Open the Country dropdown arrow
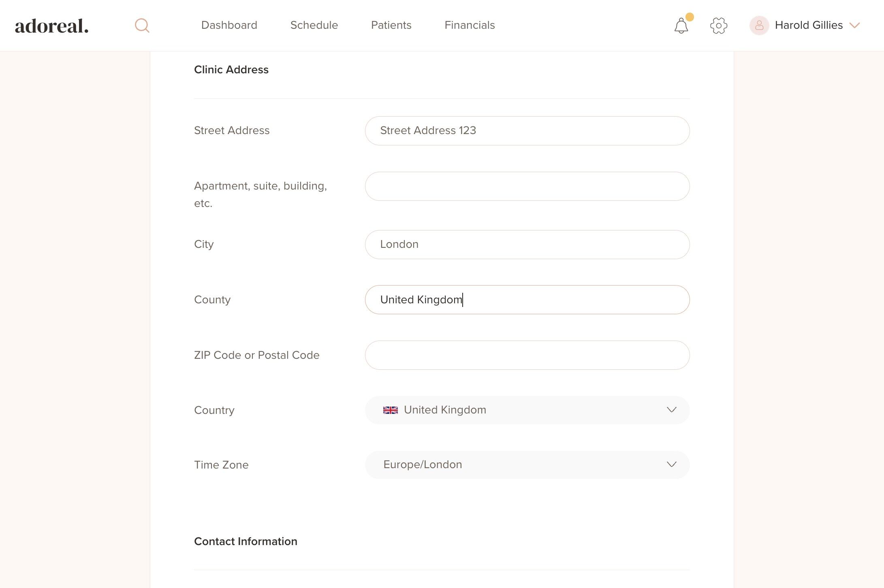884x588 pixels. 671,410
